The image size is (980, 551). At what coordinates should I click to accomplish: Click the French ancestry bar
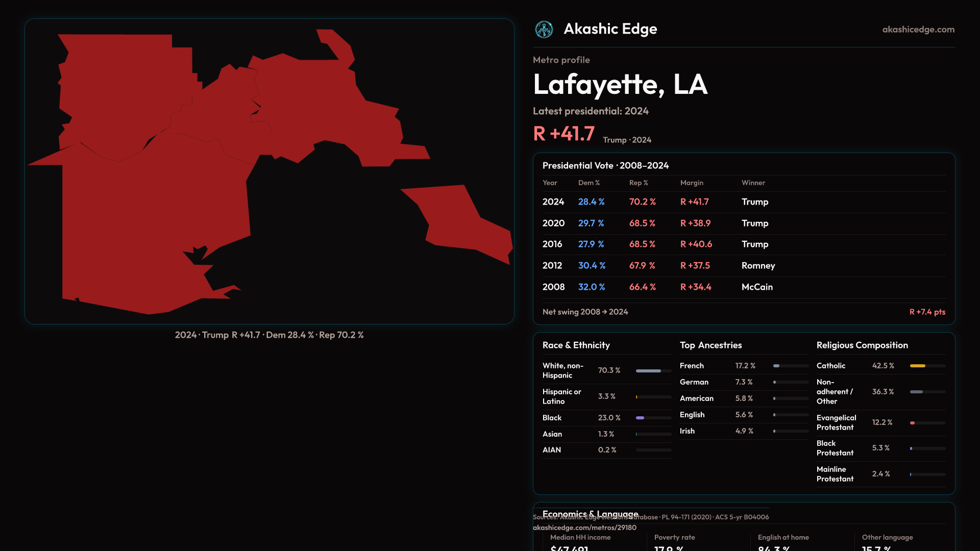point(776,366)
